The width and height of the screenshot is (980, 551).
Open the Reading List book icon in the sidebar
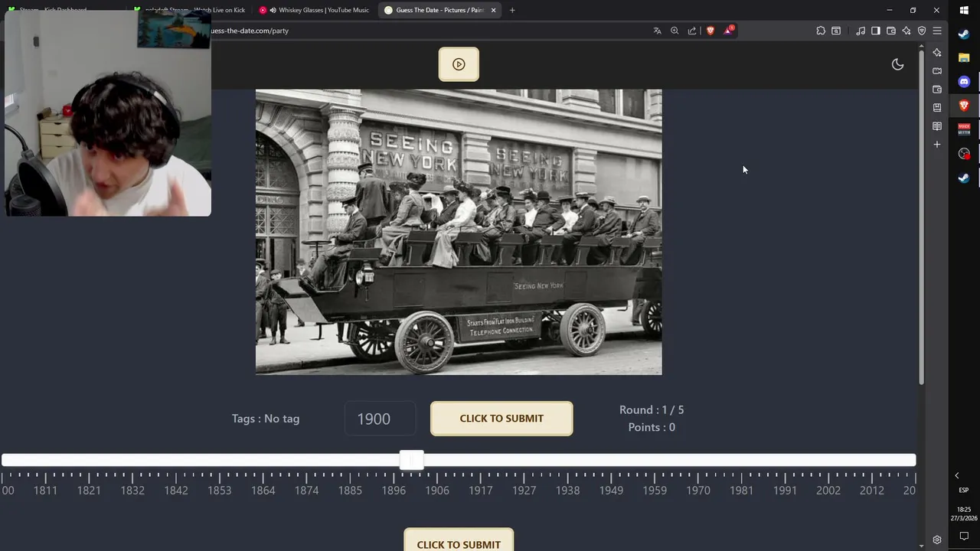[937, 126]
